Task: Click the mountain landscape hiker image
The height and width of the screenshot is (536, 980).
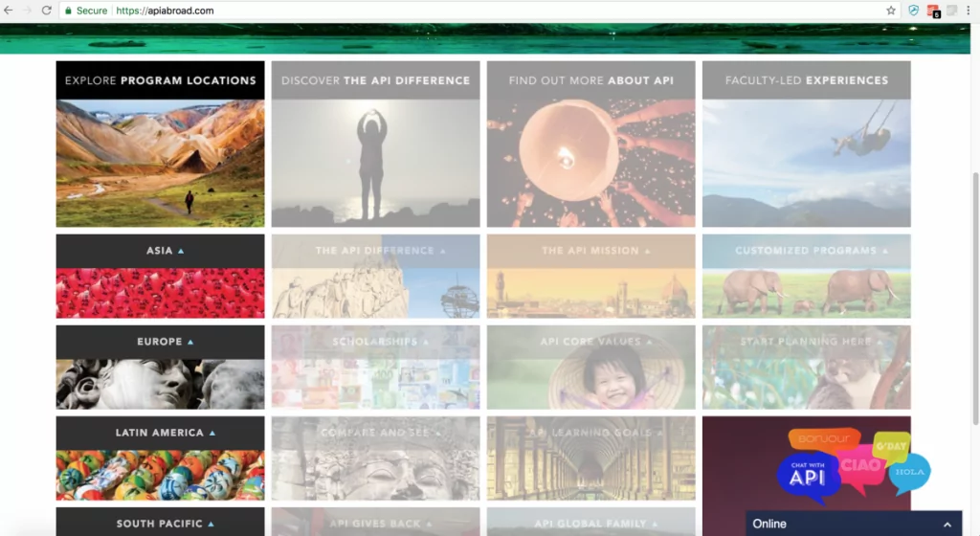Action: click(x=160, y=163)
